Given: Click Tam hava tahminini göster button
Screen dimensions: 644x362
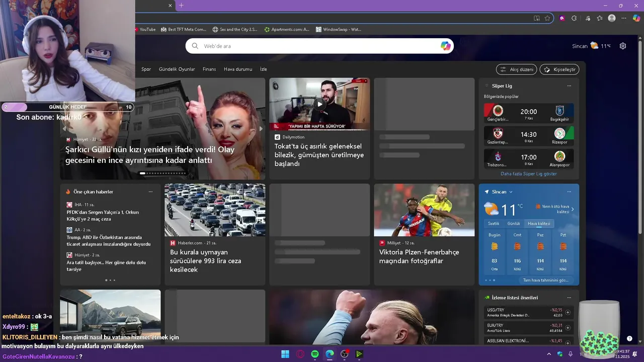Looking at the screenshot, I should click(x=546, y=280).
